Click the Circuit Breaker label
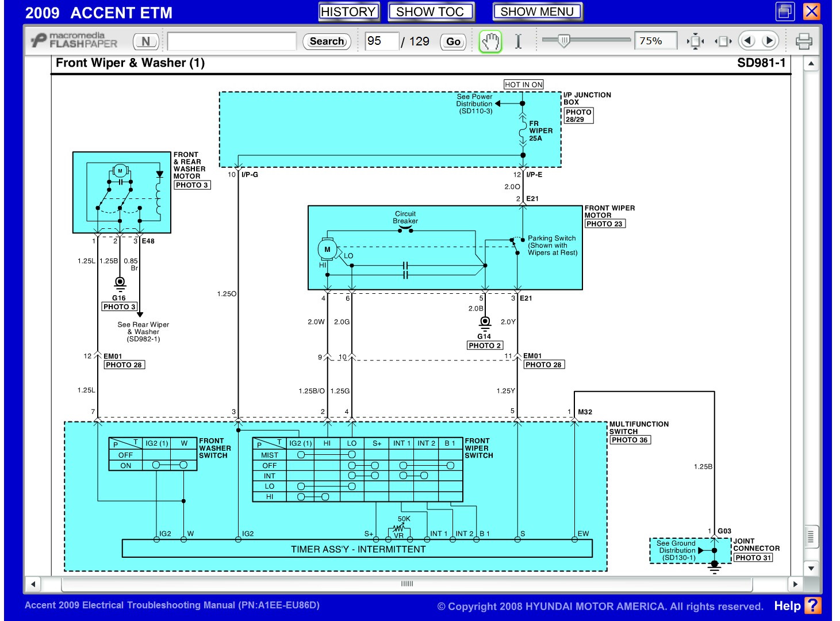The width and height of the screenshot is (840, 621). (x=405, y=217)
